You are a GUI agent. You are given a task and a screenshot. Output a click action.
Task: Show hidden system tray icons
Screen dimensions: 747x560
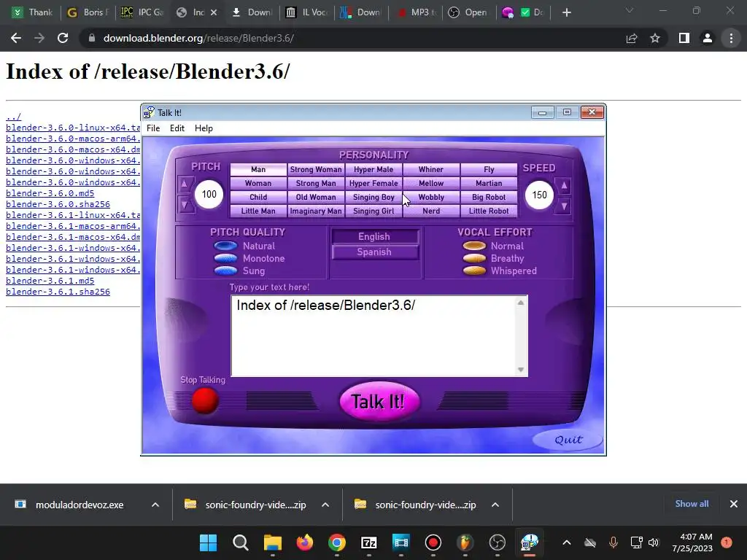(x=566, y=542)
